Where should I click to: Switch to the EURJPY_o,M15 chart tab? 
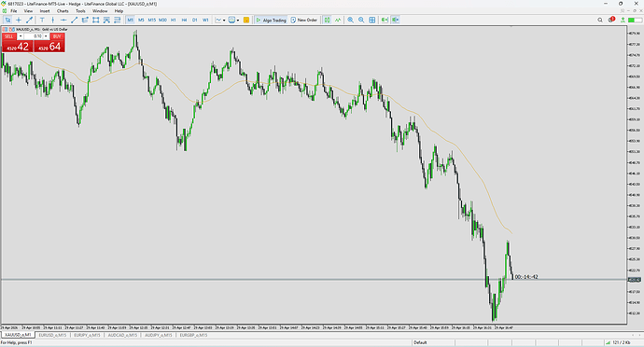tap(87, 335)
